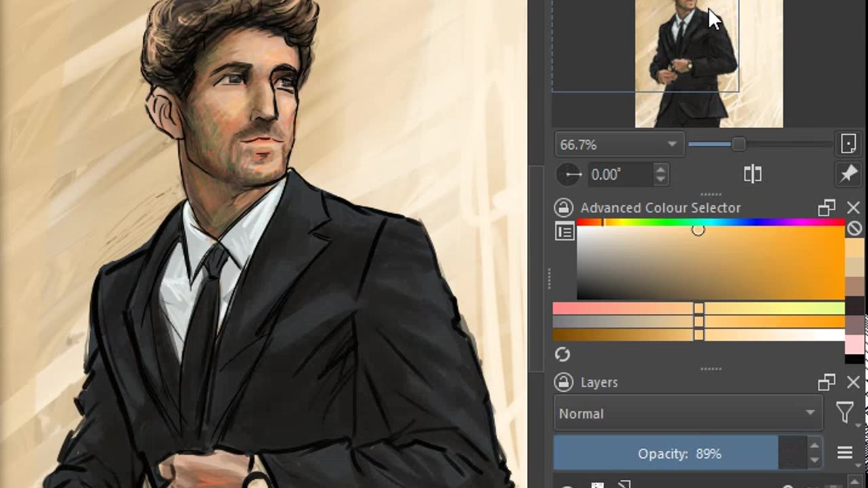Open the Layers hamburger options menu

[x=845, y=453]
